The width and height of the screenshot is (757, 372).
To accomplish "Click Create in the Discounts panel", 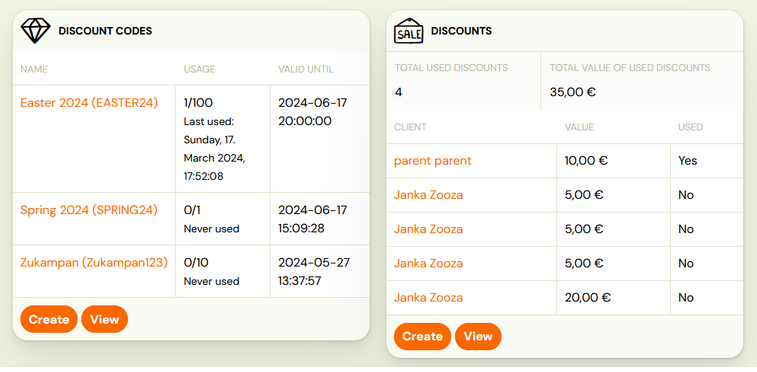I will 422,336.
